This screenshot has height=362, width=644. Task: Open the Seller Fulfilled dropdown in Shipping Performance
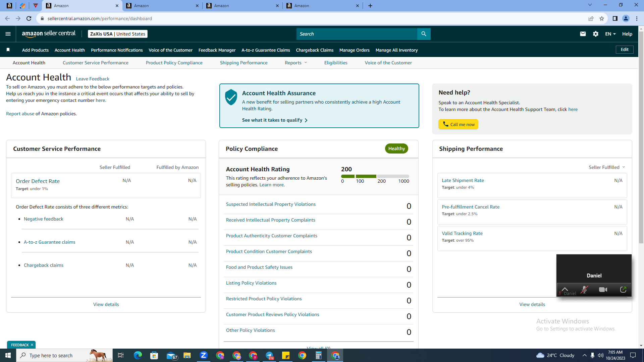pyautogui.click(x=607, y=167)
